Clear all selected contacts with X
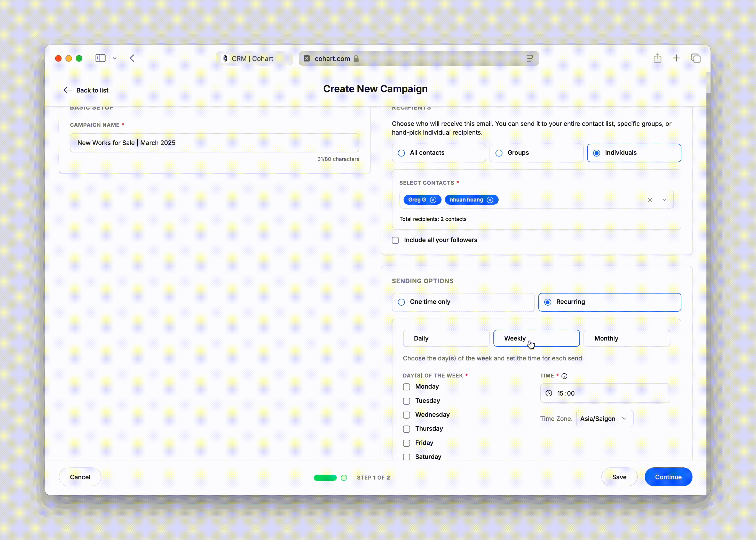The image size is (756, 540). 650,200
